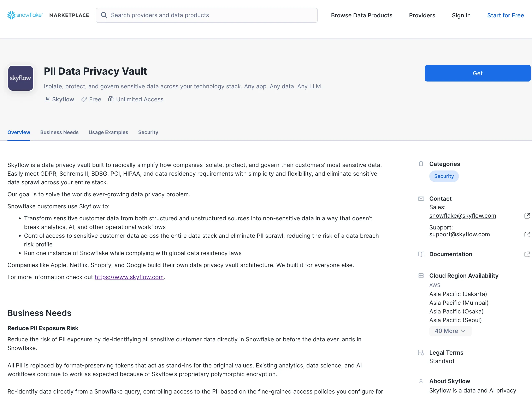
Task: Switch to the Business Needs tab
Action: click(59, 132)
